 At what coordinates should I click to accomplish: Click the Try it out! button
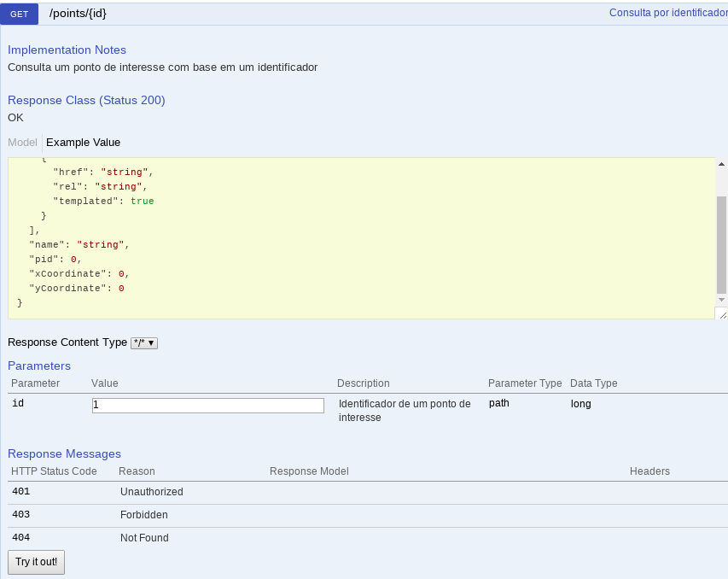click(x=36, y=562)
